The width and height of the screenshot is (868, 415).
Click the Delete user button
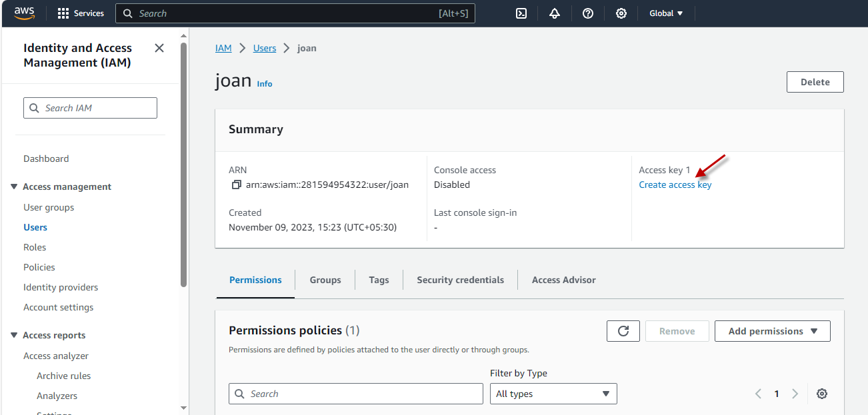815,82
